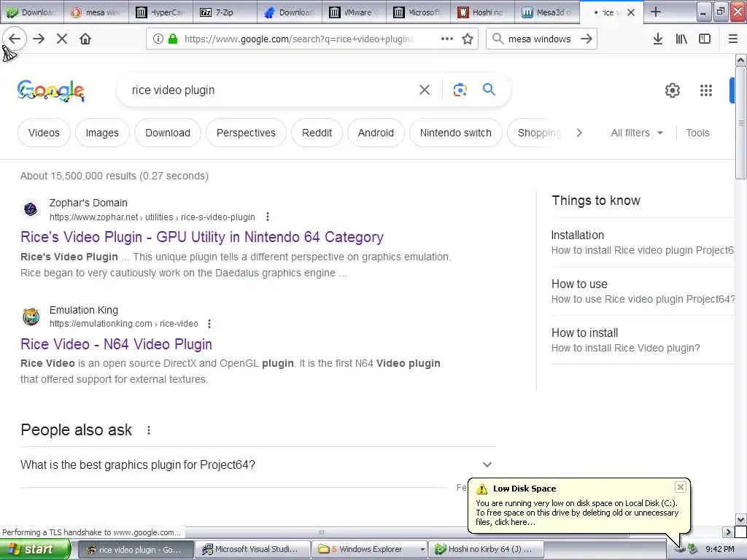Close the Low Disk Space balloon
Image resolution: width=747 pixels, height=560 pixels.
coord(681,486)
